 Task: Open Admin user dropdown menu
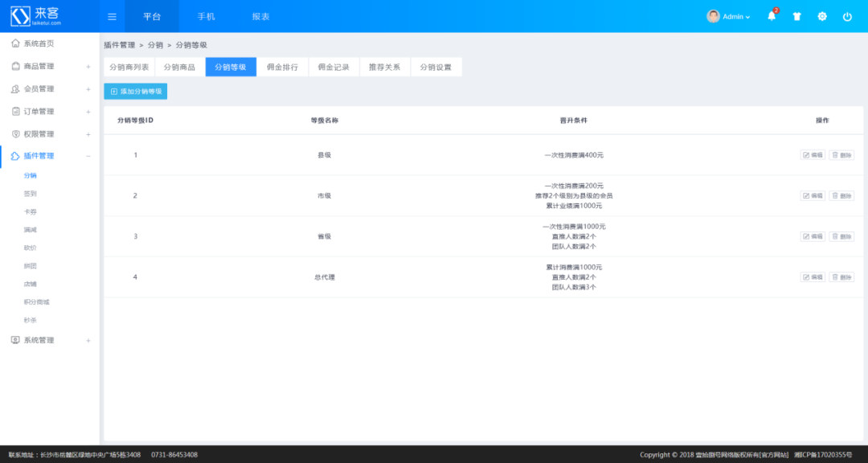[736, 17]
